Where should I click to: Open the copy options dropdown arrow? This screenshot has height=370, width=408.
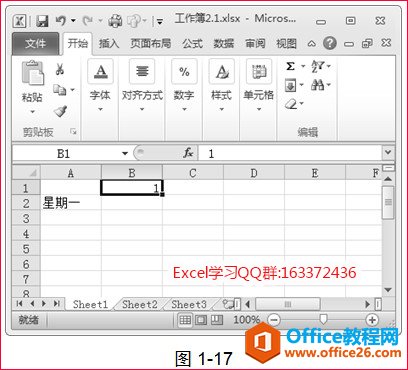72,90
